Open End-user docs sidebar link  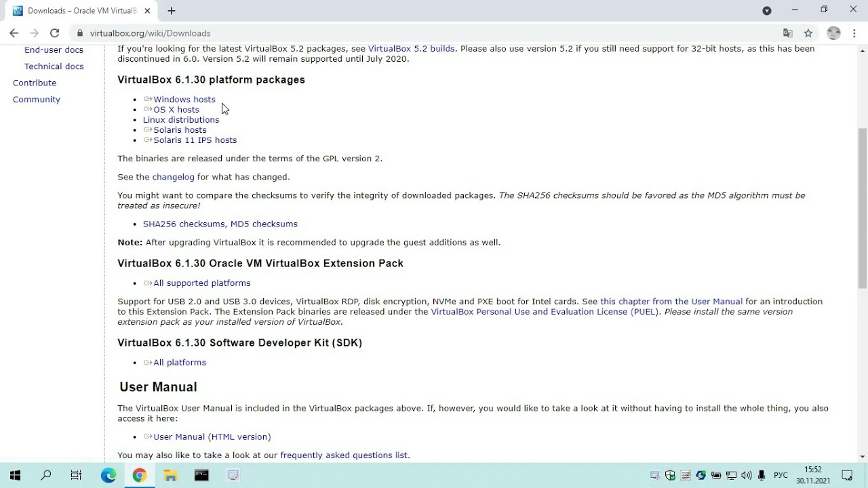[54, 49]
